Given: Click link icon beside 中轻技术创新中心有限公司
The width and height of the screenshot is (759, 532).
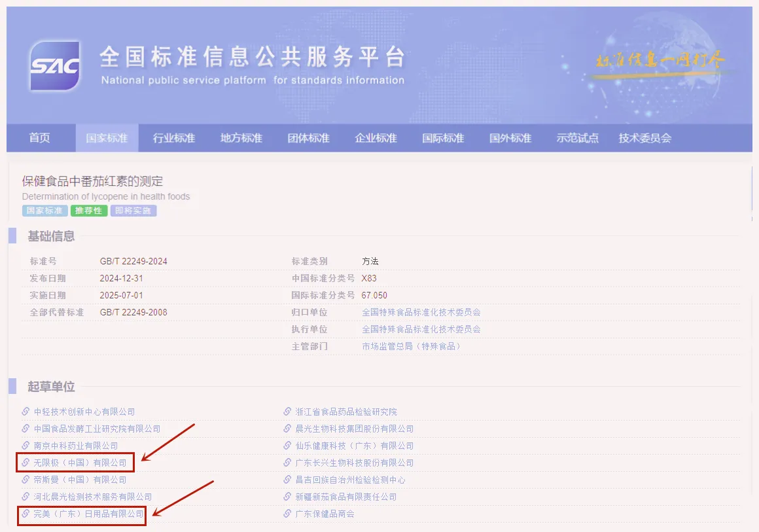Looking at the screenshot, I should (x=26, y=412).
